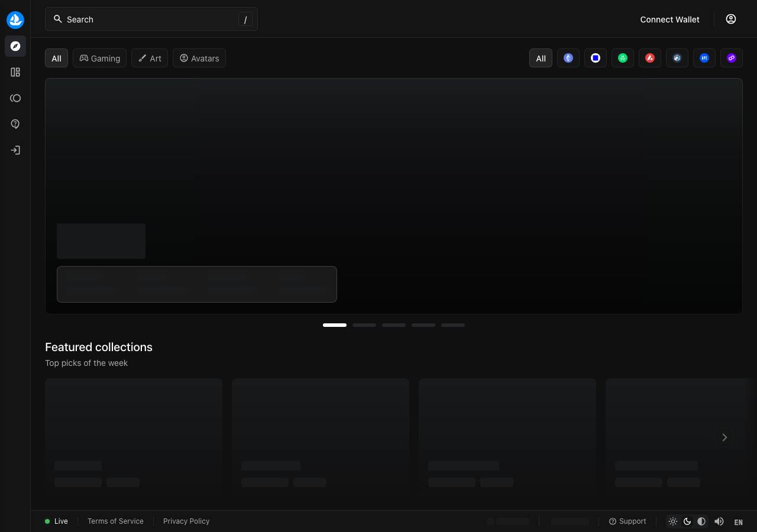
Task: Open the Privacy Policy link
Action: [x=186, y=521]
